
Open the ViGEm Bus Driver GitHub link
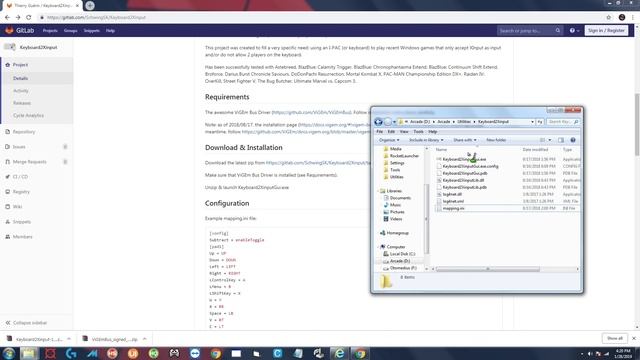tap(311, 112)
